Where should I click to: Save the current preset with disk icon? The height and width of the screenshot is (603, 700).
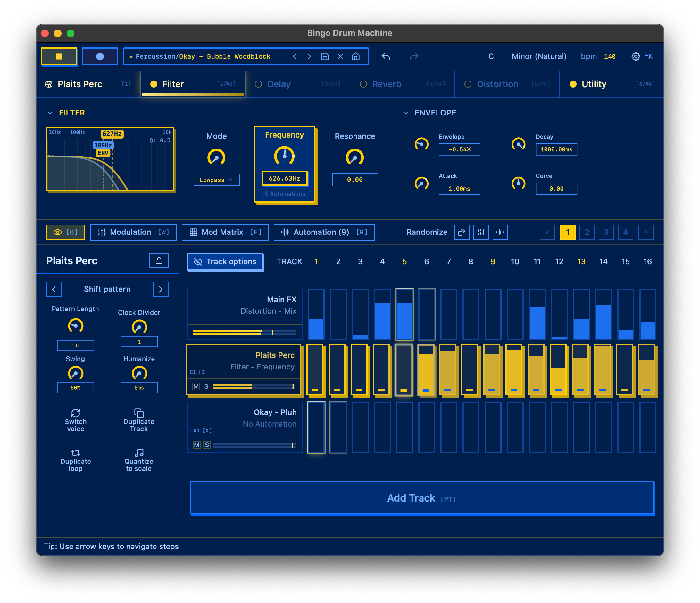pos(325,56)
